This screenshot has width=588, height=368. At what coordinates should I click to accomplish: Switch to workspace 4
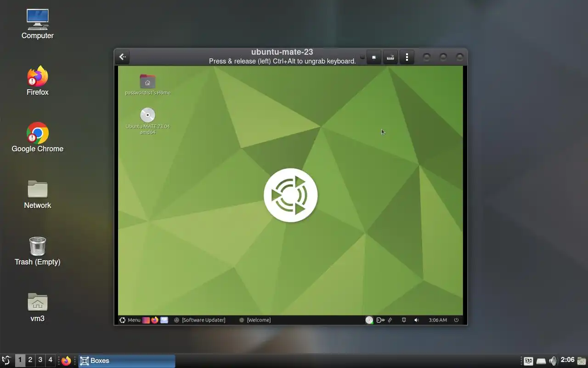[x=50, y=360]
